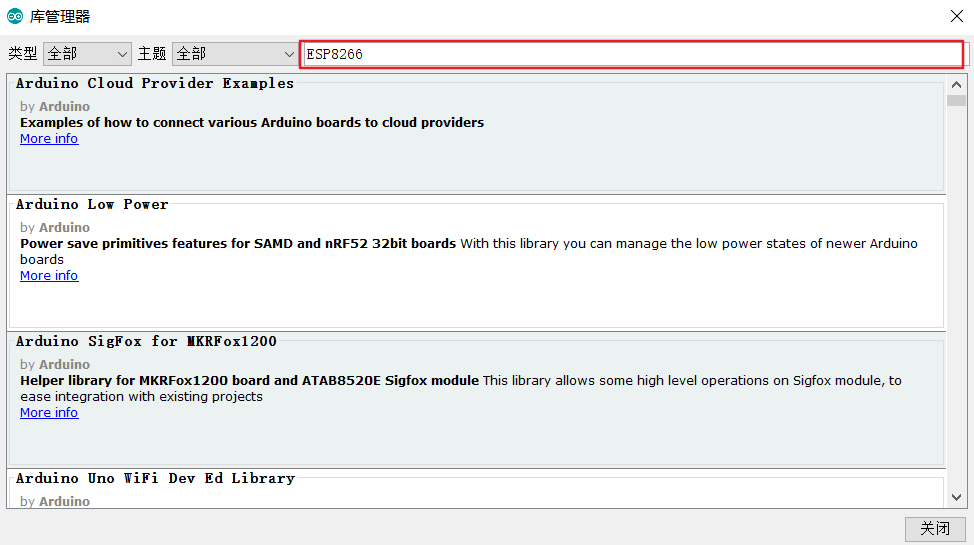Open More info link for Arduino SigFox
Screen dimensions: 974x545
[x=49, y=413]
